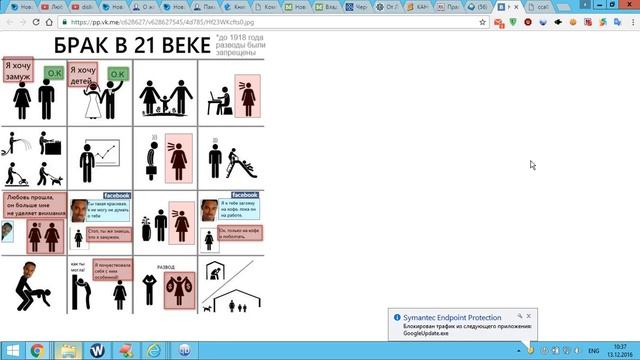Switch ENG keyboard language indicator
640x360 pixels.
pyautogui.click(x=594, y=351)
